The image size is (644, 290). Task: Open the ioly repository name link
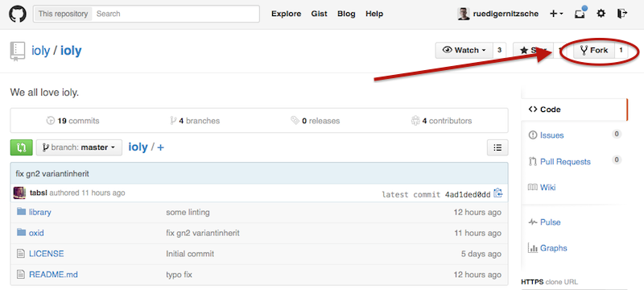[71, 51]
